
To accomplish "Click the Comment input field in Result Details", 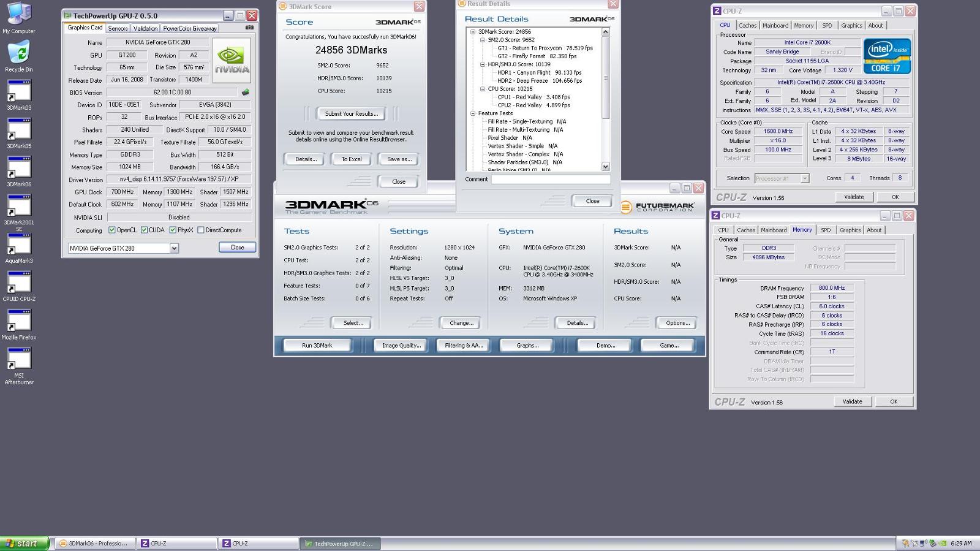I will (551, 180).
